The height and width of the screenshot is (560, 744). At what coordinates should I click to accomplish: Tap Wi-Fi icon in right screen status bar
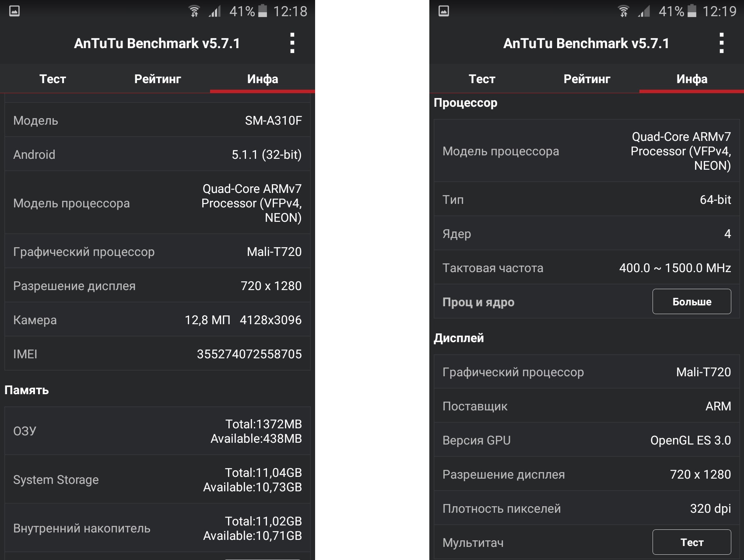coord(624,11)
